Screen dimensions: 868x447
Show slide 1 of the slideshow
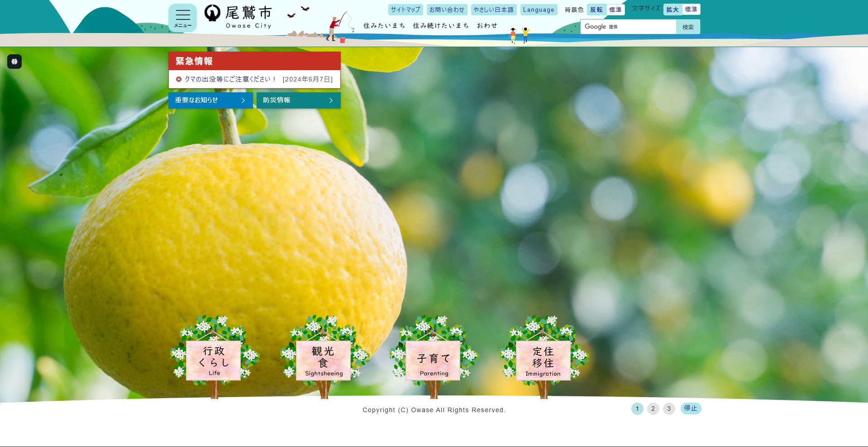click(x=637, y=409)
